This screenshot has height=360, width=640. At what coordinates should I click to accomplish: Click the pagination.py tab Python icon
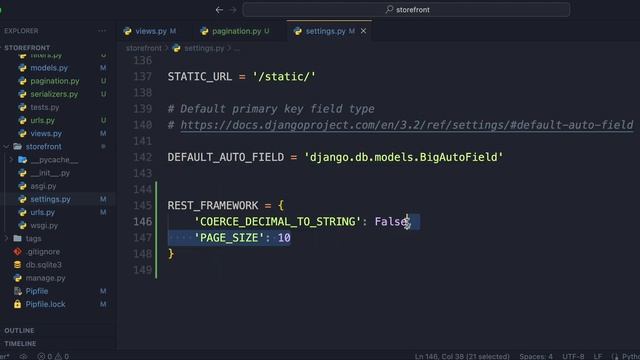click(204, 31)
